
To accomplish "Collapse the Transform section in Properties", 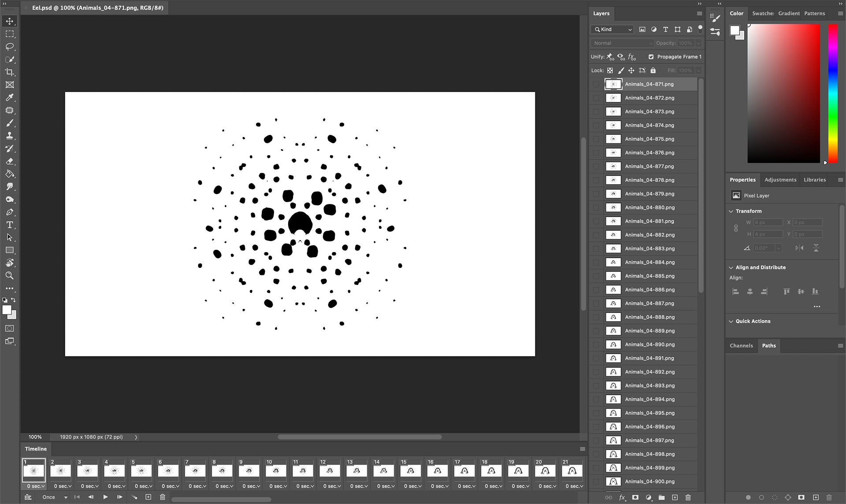I will [x=731, y=211].
